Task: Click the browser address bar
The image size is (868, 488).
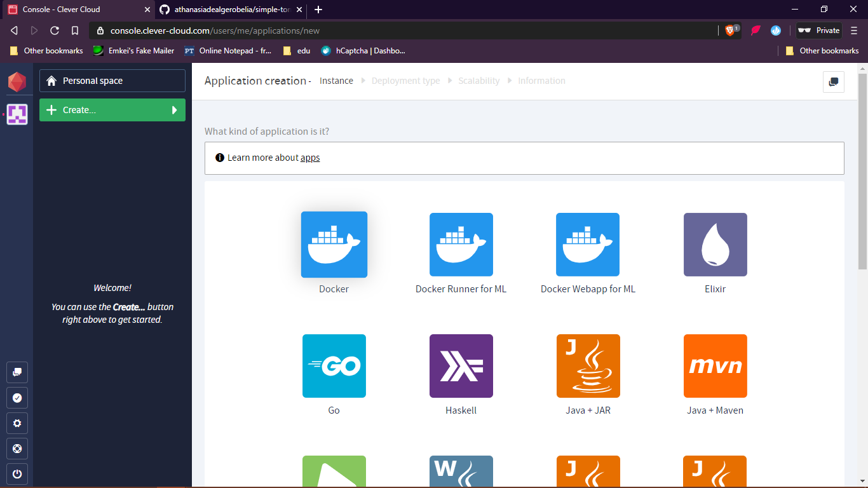Action: (x=407, y=30)
